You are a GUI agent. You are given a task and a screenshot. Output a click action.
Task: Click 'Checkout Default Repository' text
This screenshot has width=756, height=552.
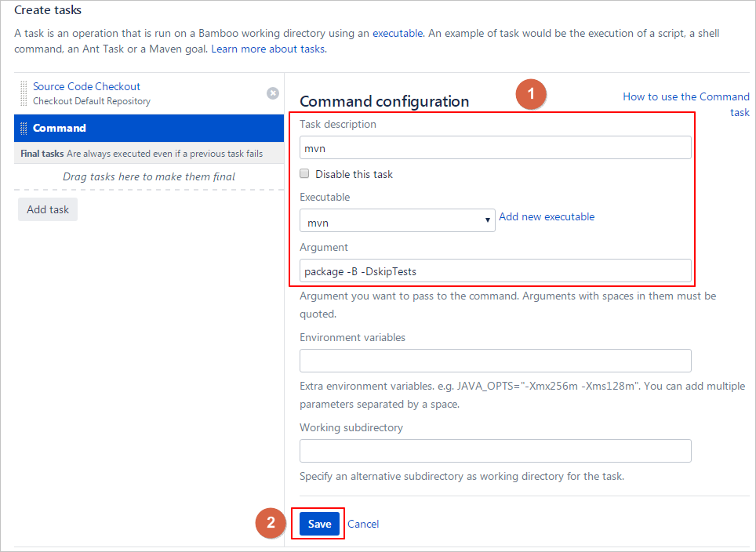(92, 101)
